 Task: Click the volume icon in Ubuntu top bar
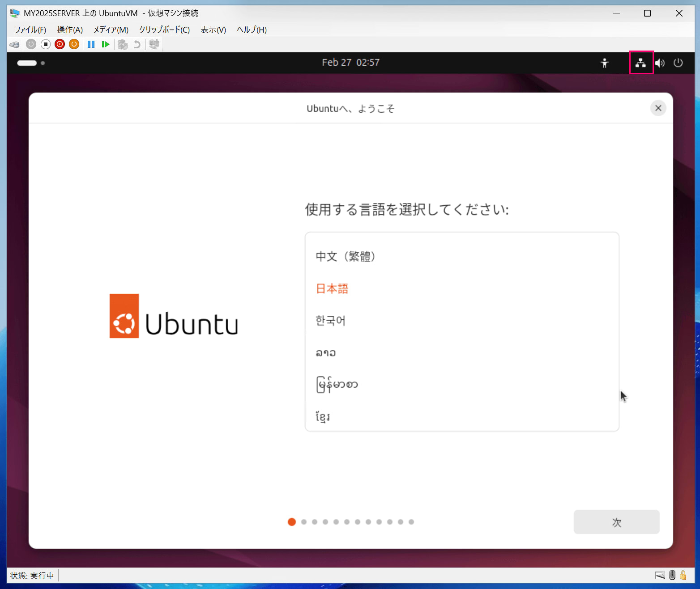(660, 63)
